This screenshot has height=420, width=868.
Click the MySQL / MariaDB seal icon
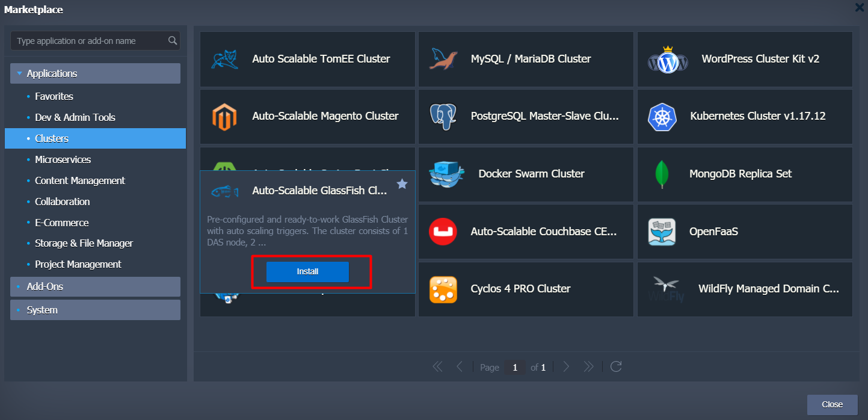444,59
